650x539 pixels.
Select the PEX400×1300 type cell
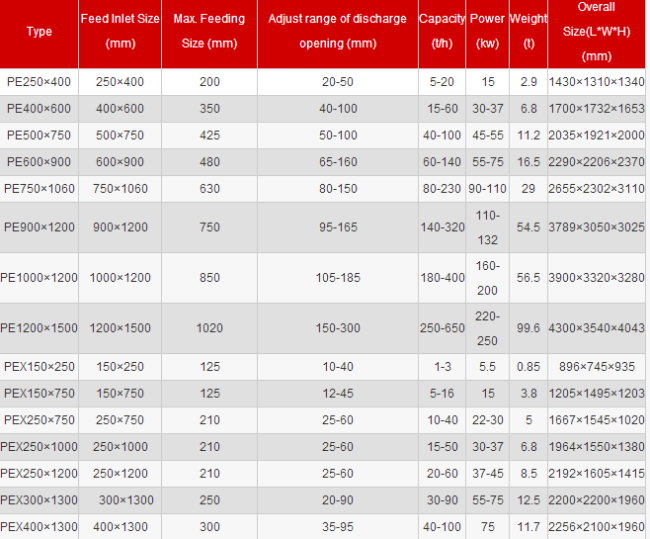[x=39, y=526]
